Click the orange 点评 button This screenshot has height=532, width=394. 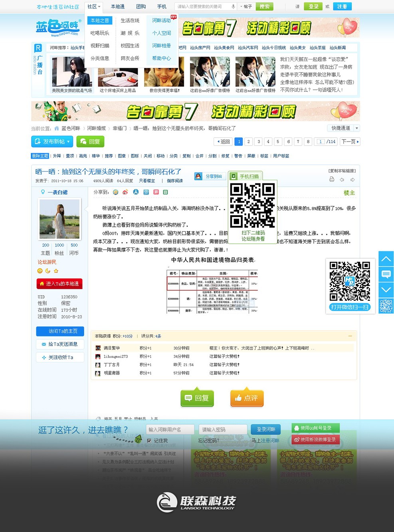point(247,398)
